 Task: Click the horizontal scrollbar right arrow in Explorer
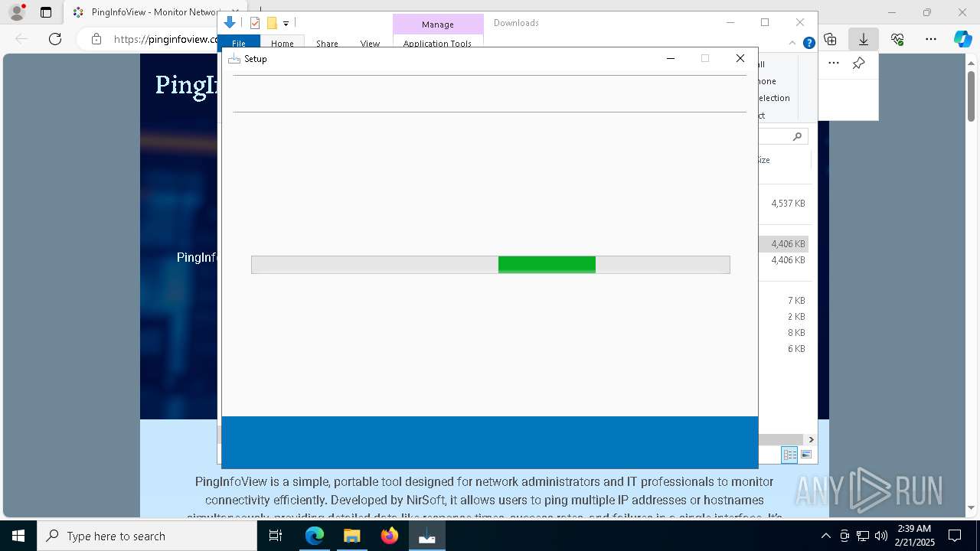[811, 439]
